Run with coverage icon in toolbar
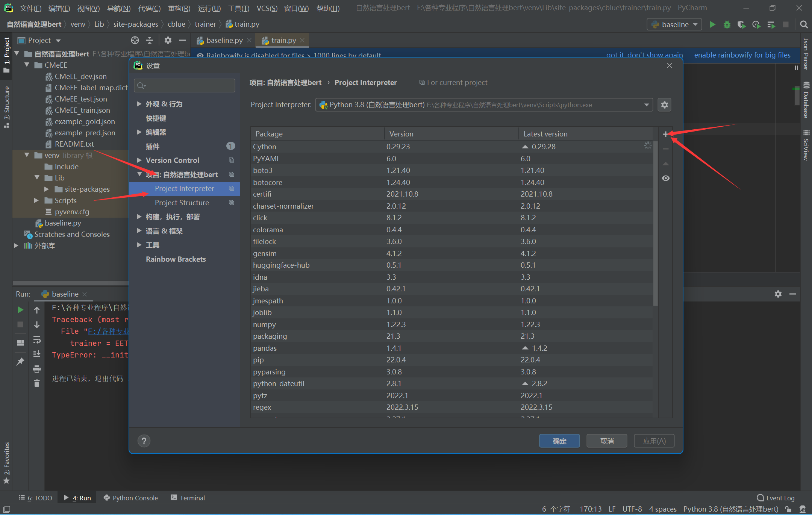This screenshot has height=515, width=812. click(x=741, y=24)
